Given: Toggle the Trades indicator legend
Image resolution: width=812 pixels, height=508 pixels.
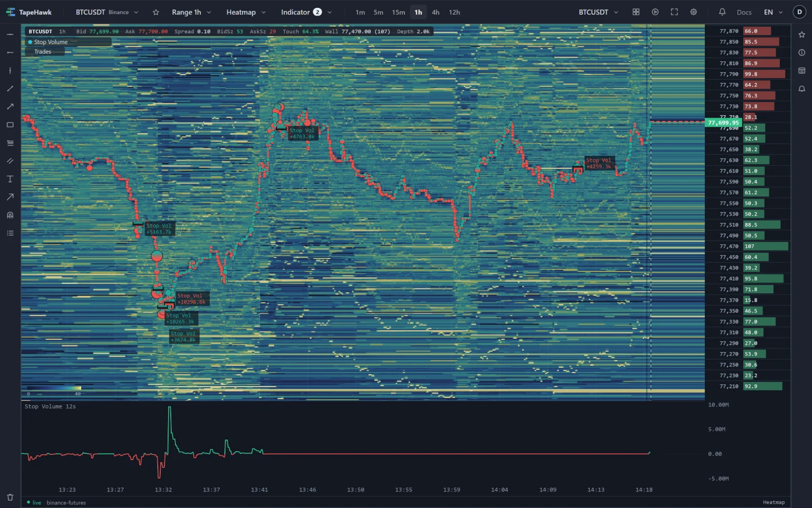Looking at the screenshot, I should point(45,52).
